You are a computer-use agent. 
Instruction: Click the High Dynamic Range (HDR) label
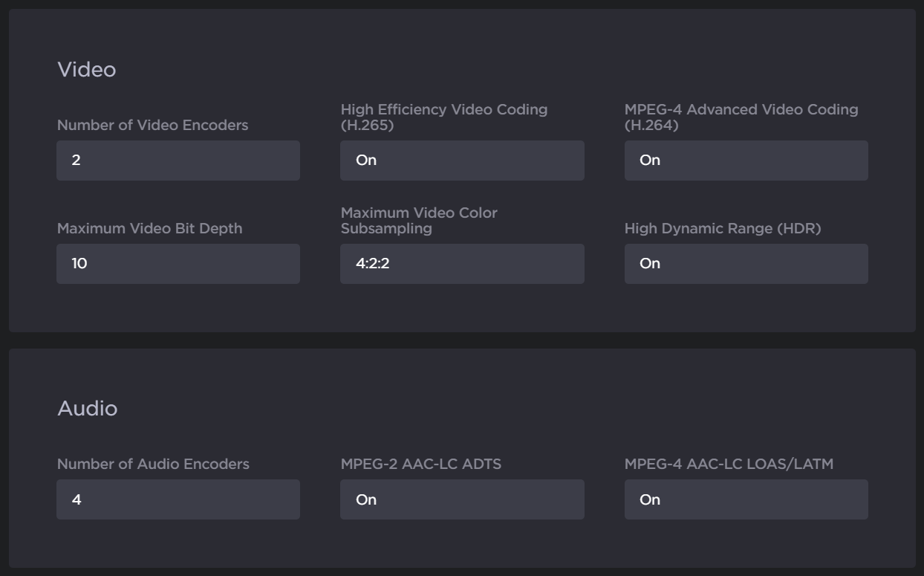[723, 229]
